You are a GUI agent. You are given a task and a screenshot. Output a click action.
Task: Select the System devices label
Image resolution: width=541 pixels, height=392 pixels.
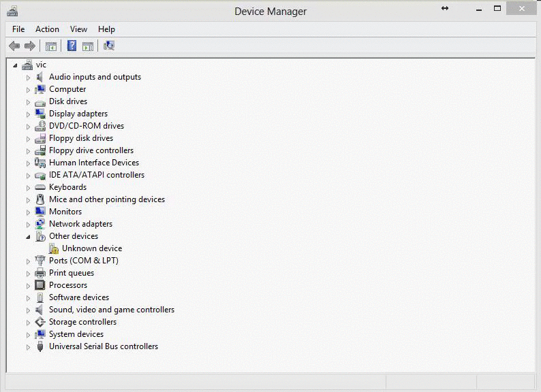pyautogui.click(x=76, y=334)
